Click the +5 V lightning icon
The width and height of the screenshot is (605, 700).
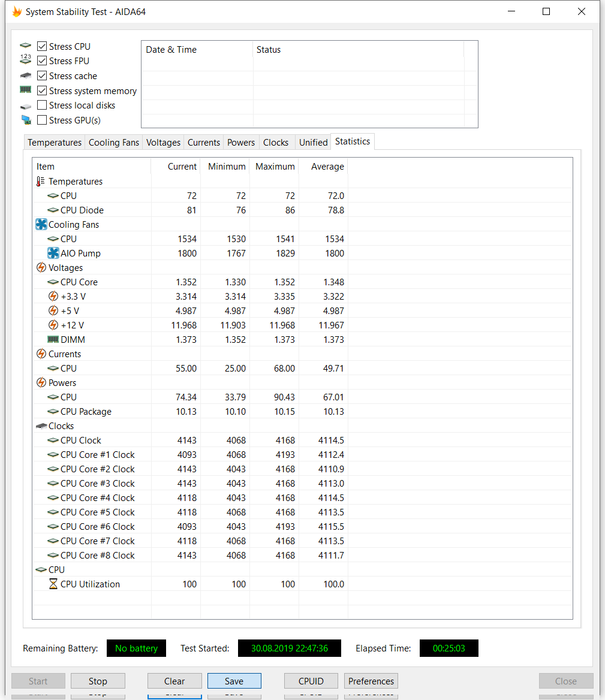coord(53,310)
